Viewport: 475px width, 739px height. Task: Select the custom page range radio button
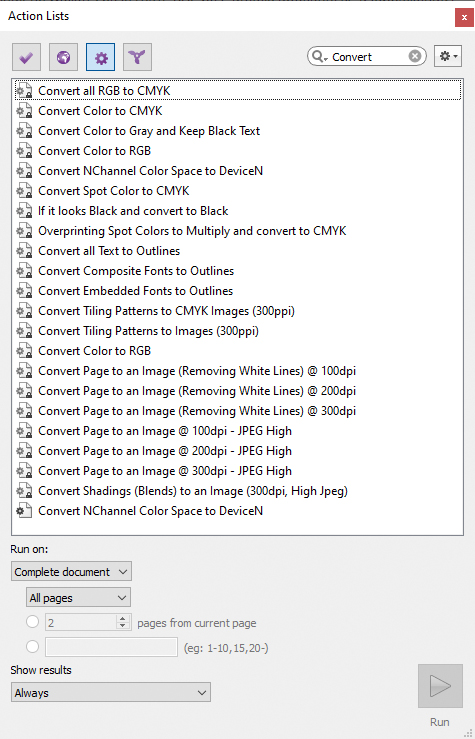point(32,646)
